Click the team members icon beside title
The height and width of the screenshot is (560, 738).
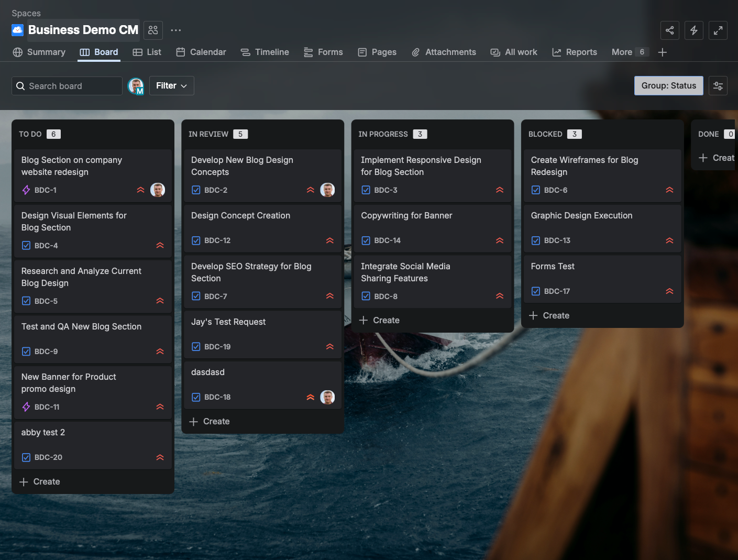click(x=153, y=30)
